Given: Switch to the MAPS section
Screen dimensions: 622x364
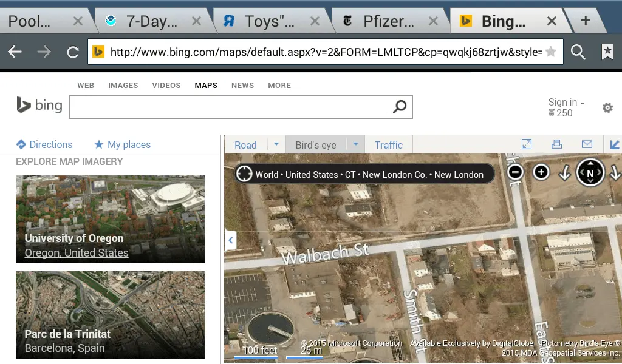Looking at the screenshot, I should coord(205,85).
